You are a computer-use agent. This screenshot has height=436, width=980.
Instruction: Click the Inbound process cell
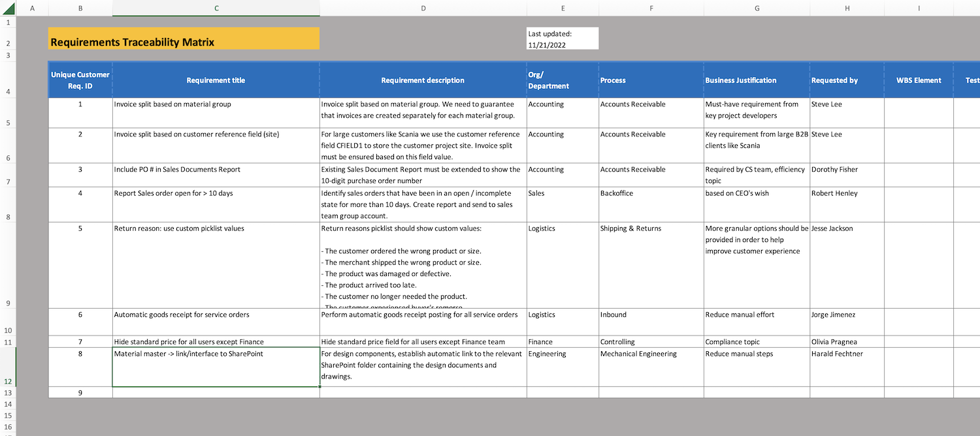[x=651, y=322]
